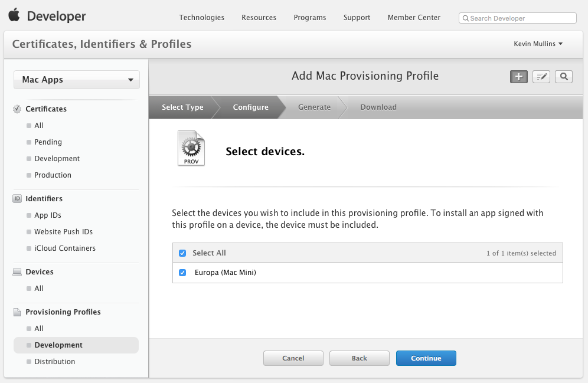Click the Provisioning Profiles document icon
Image resolution: width=588 pixels, height=383 pixels.
17,312
